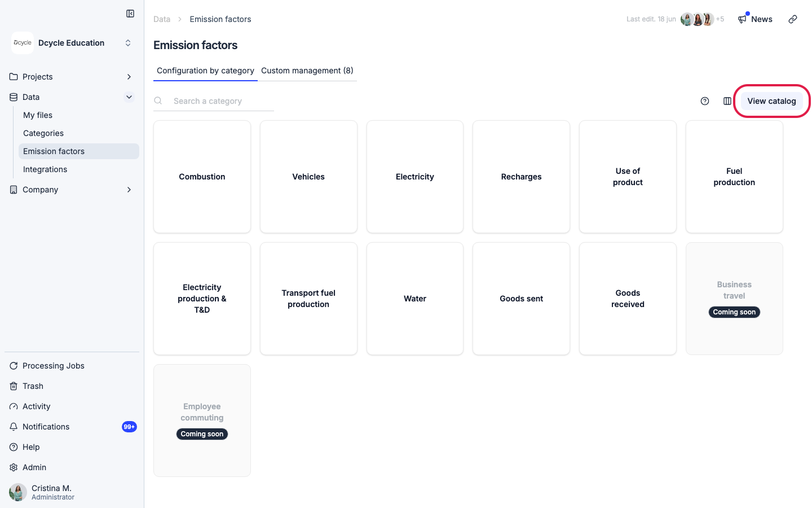Click the search magnifier icon
The height and width of the screenshot is (508, 812).
(x=158, y=101)
